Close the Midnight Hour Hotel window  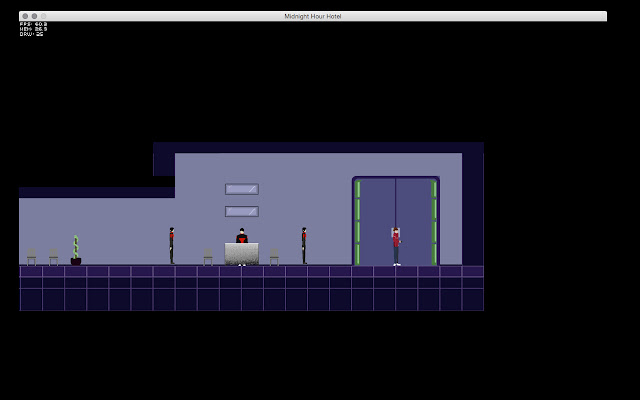coord(25,16)
